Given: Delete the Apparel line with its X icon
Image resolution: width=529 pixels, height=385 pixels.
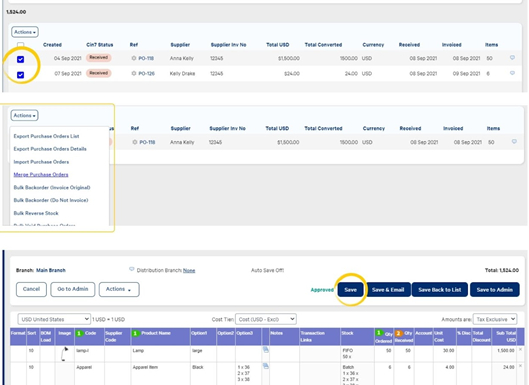Looking at the screenshot, I should click(521, 366).
